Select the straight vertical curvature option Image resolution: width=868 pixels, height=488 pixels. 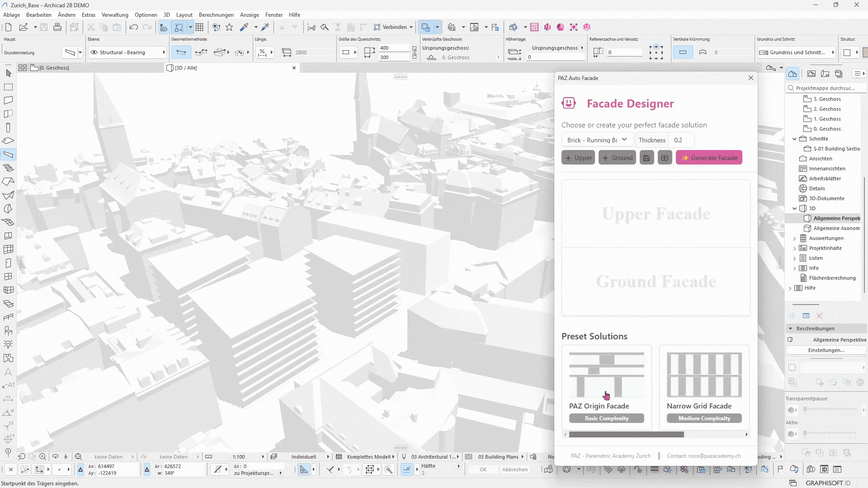[683, 52]
